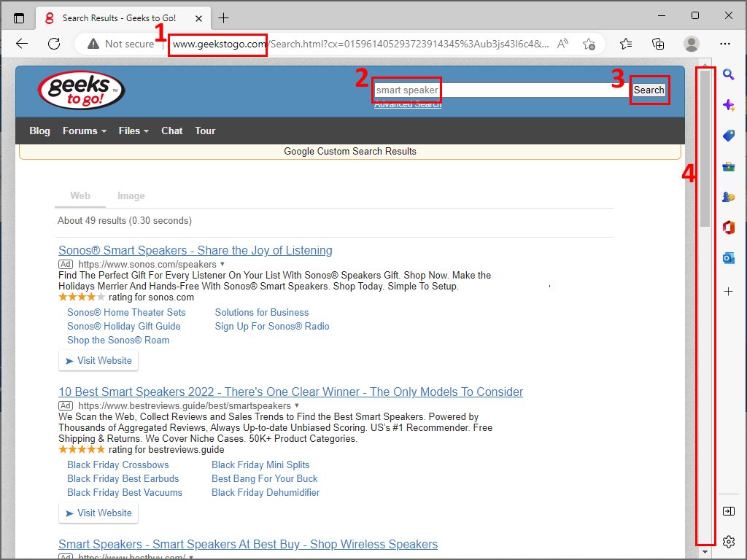Open the Favorites list
747x560 pixels.
(626, 44)
